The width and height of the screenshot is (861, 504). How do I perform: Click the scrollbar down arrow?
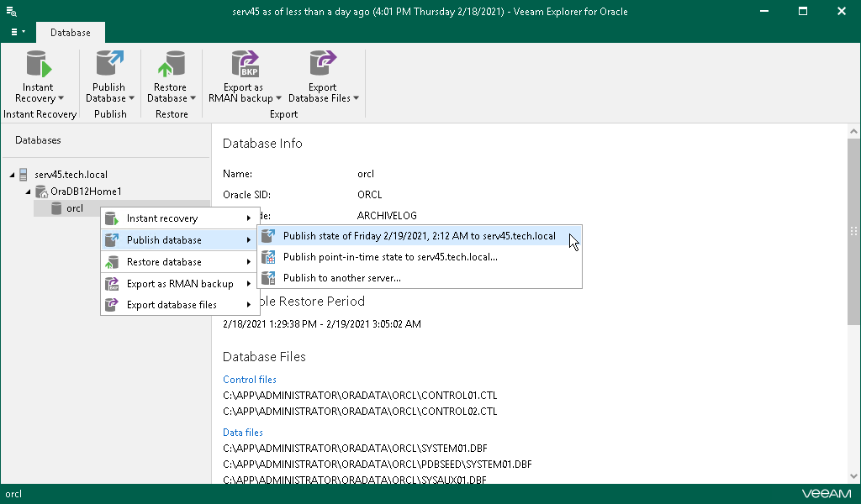click(853, 476)
